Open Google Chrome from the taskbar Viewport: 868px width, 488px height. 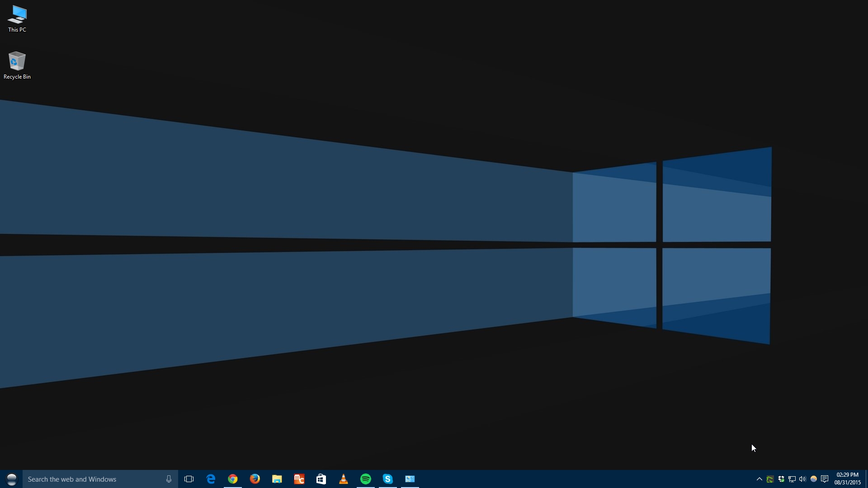(233, 479)
